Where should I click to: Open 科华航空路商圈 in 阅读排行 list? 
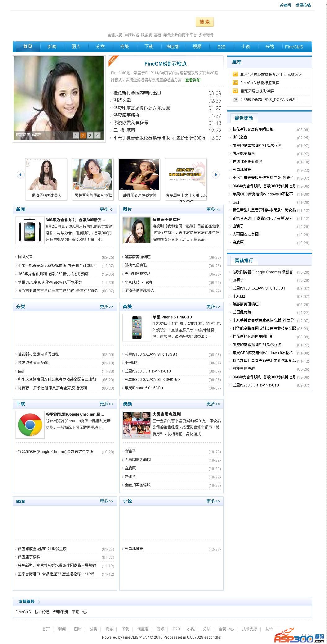[x=264, y=328]
